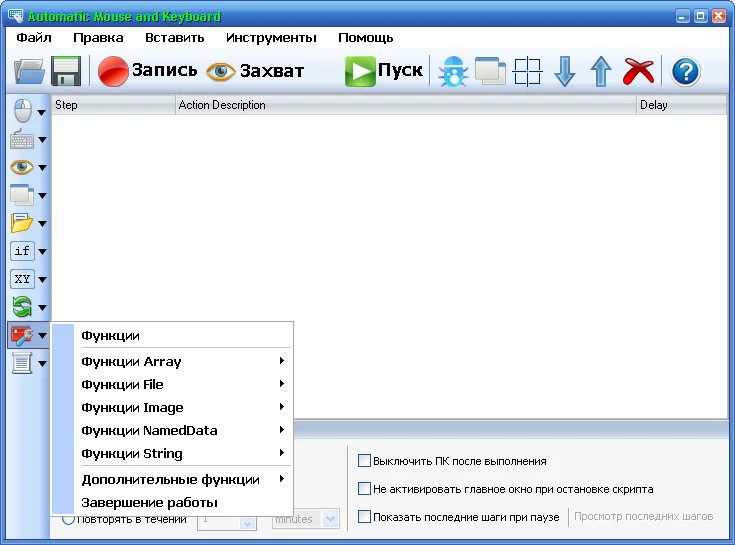Expand the mouse actions dropdown arrow
The width and height of the screenshot is (735, 545).
point(42,112)
